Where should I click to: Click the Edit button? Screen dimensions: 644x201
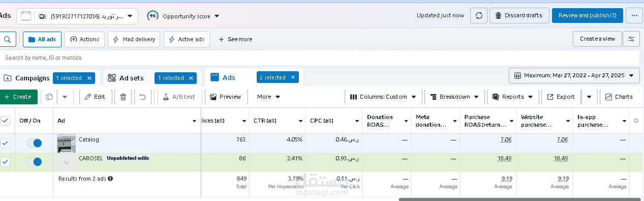95,97
